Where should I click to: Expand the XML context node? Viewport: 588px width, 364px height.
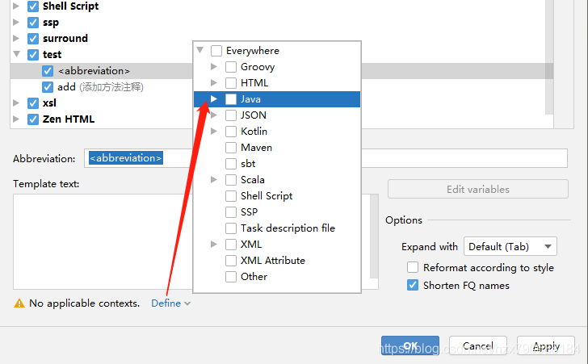(213, 245)
